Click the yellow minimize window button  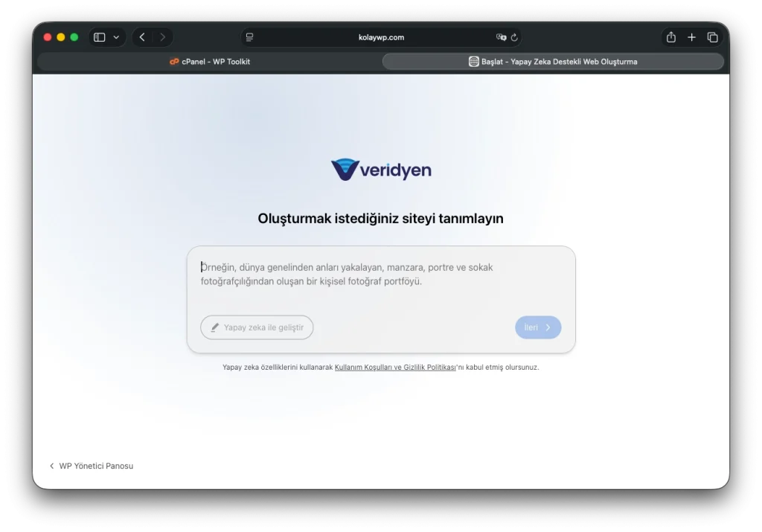61,37
